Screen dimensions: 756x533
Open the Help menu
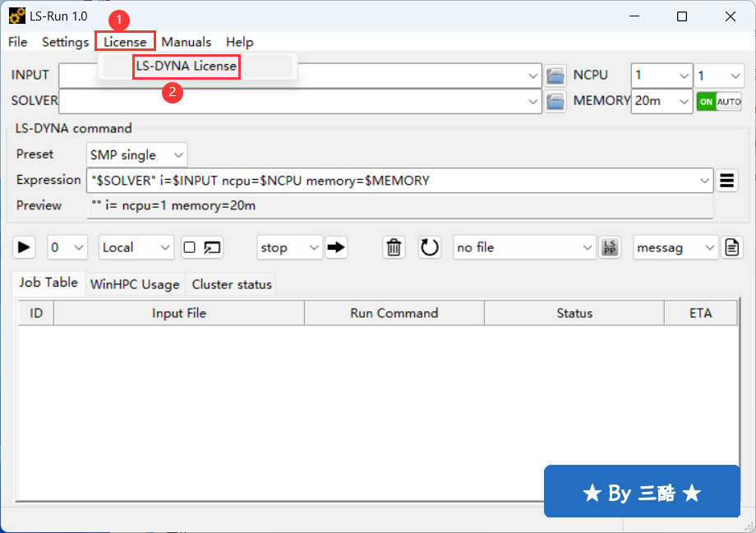coord(240,42)
